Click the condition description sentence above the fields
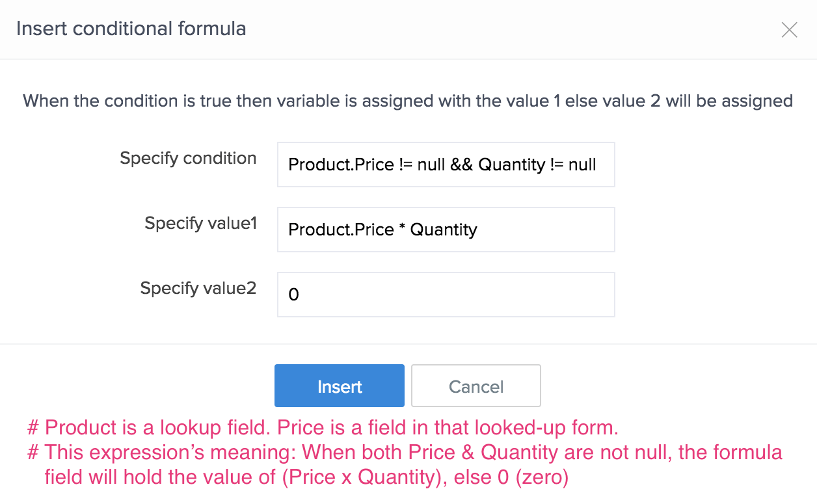This screenshot has width=817, height=504. click(x=407, y=101)
